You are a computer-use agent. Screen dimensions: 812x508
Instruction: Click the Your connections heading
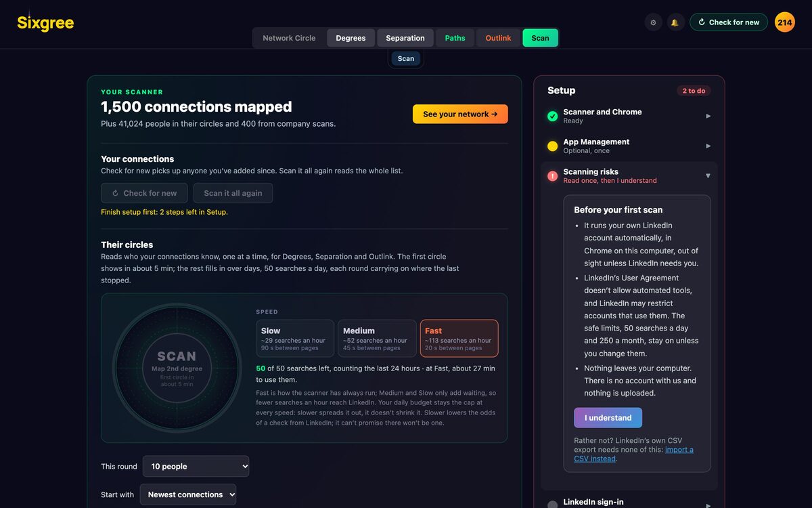[137, 159]
